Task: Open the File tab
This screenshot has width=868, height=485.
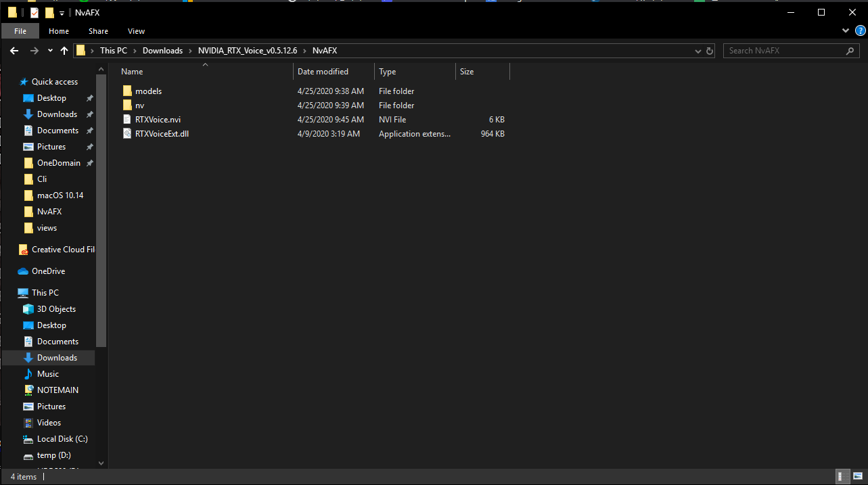Action: coord(20,31)
